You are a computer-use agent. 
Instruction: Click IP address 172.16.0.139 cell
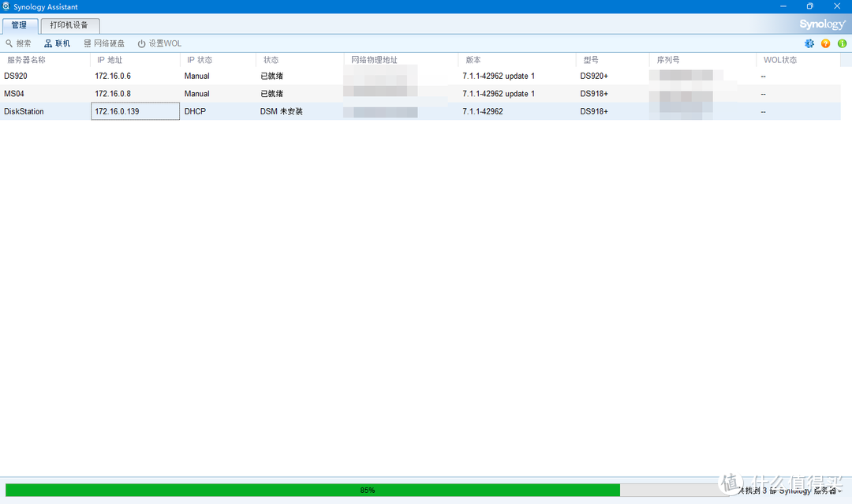click(x=136, y=111)
